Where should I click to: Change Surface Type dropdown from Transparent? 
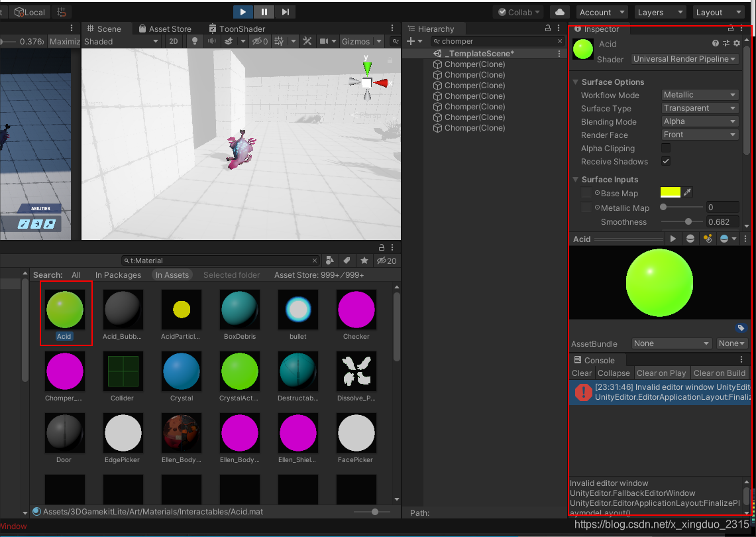700,108
